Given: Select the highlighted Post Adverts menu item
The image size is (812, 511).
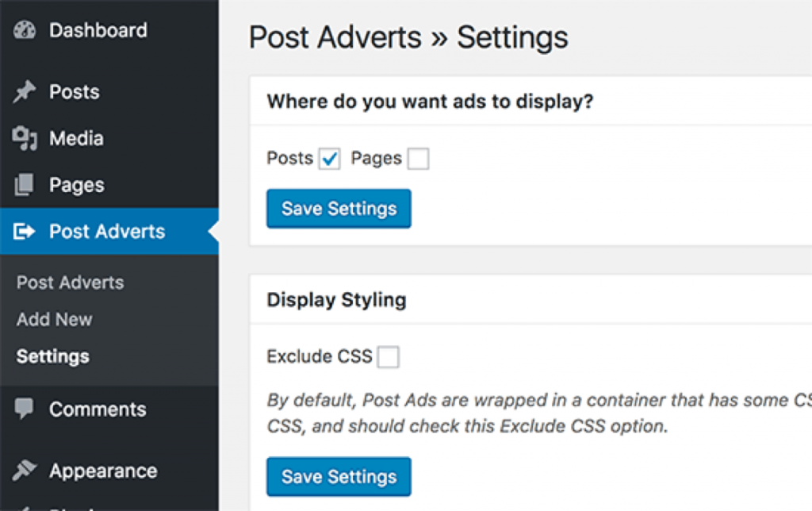Looking at the screenshot, I should tap(109, 231).
